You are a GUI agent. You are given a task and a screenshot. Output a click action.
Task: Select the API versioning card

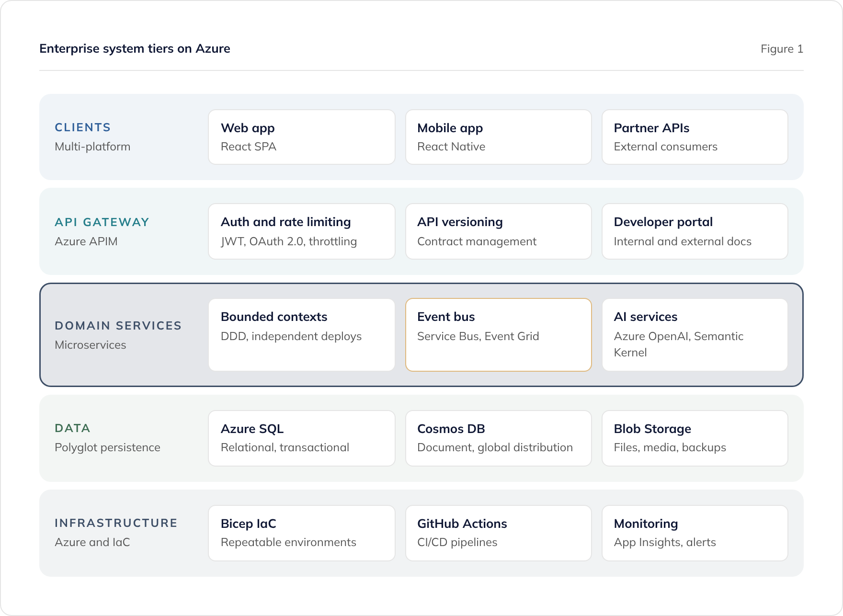[498, 231]
